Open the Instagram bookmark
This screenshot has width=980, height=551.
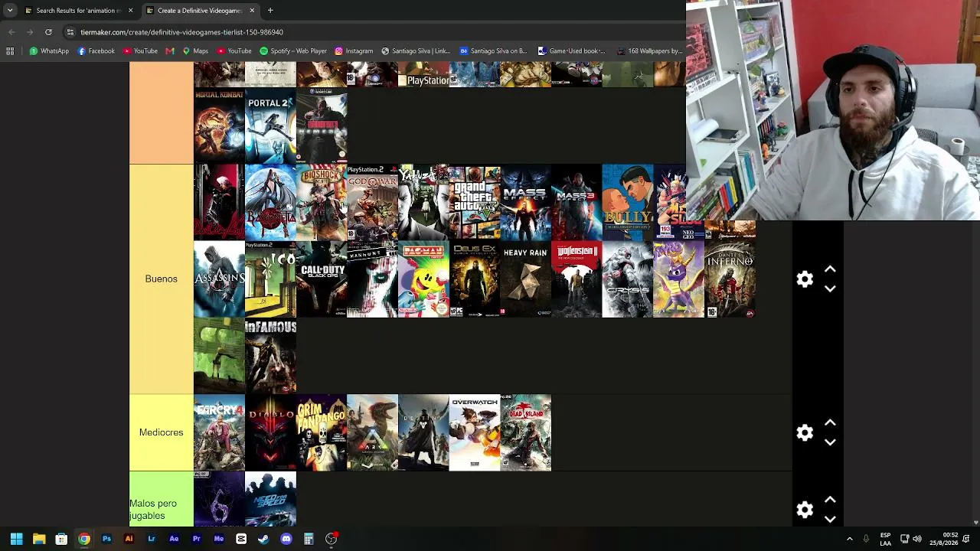(x=354, y=51)
